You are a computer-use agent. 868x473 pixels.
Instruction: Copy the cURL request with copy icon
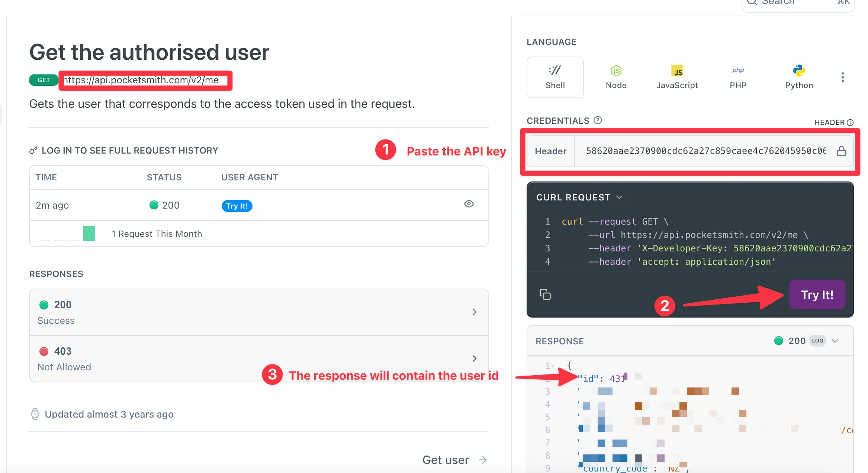pyautogui.click(x=545, y=295)
